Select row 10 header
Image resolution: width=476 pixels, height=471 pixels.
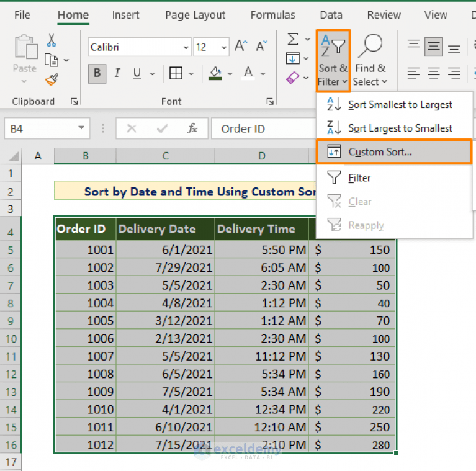pos(11,339)
